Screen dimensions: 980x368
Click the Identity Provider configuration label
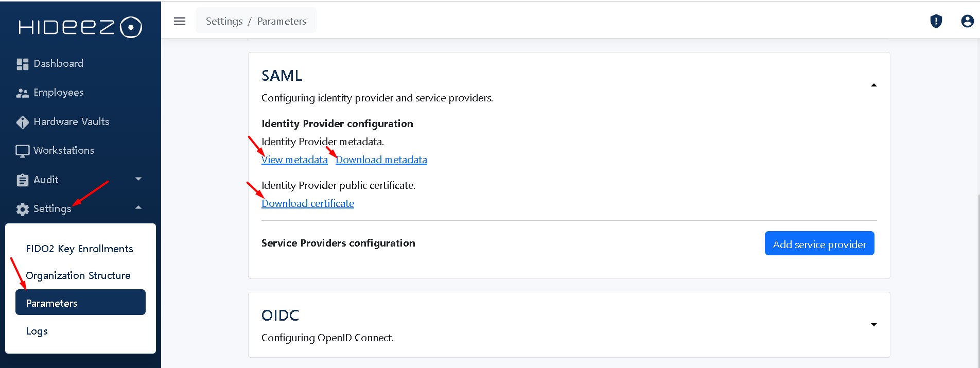pyautogui.click(x=337, y=124)
